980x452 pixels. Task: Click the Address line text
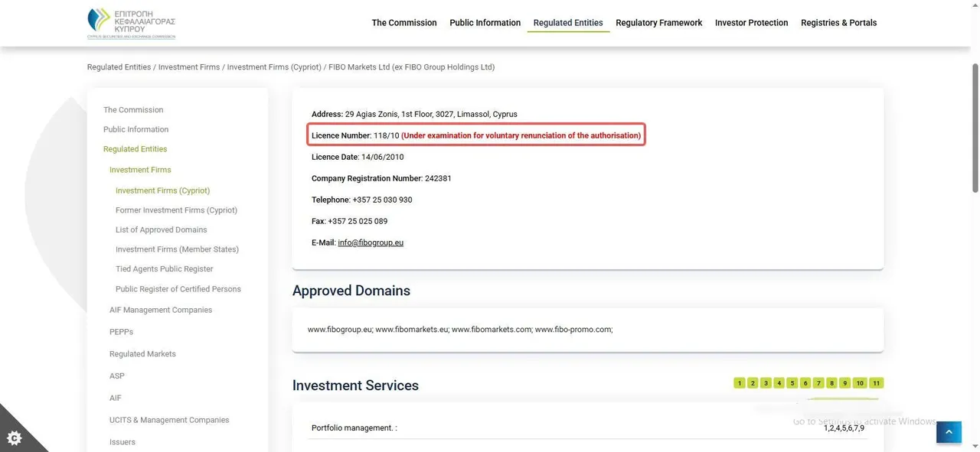(414, 114)
